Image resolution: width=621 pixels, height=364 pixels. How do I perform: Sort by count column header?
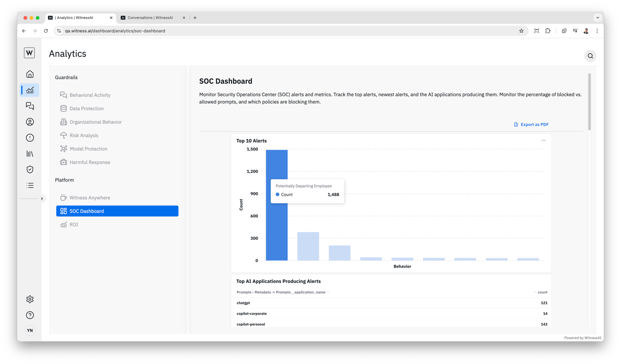pyautogui.click(x=540, y=292)
